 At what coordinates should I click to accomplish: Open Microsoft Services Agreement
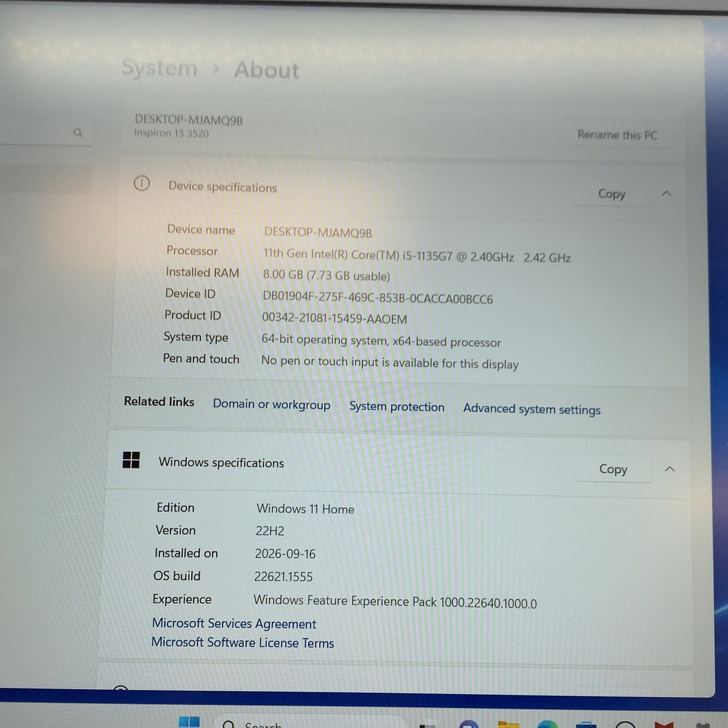(x=234, y=624)
